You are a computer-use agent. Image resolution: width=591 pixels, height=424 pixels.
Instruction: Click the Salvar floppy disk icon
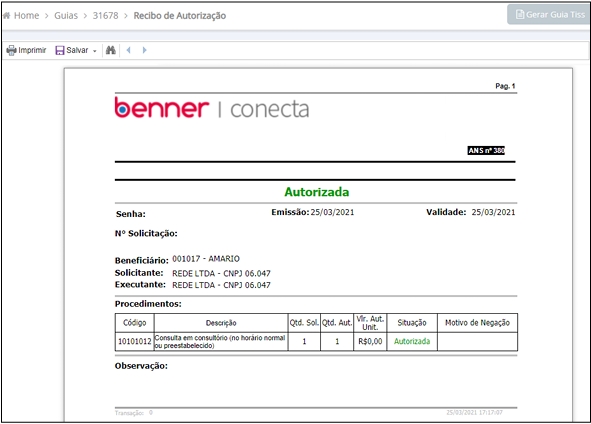[60, 50]
